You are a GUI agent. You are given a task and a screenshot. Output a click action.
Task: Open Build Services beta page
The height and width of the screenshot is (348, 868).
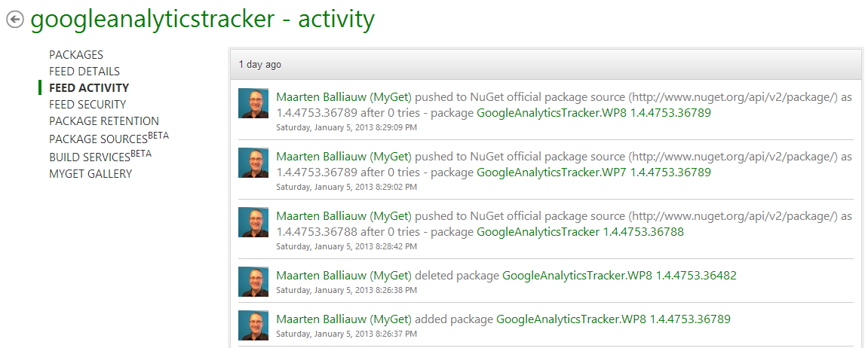pyautogui.click(x=100, y=155)
